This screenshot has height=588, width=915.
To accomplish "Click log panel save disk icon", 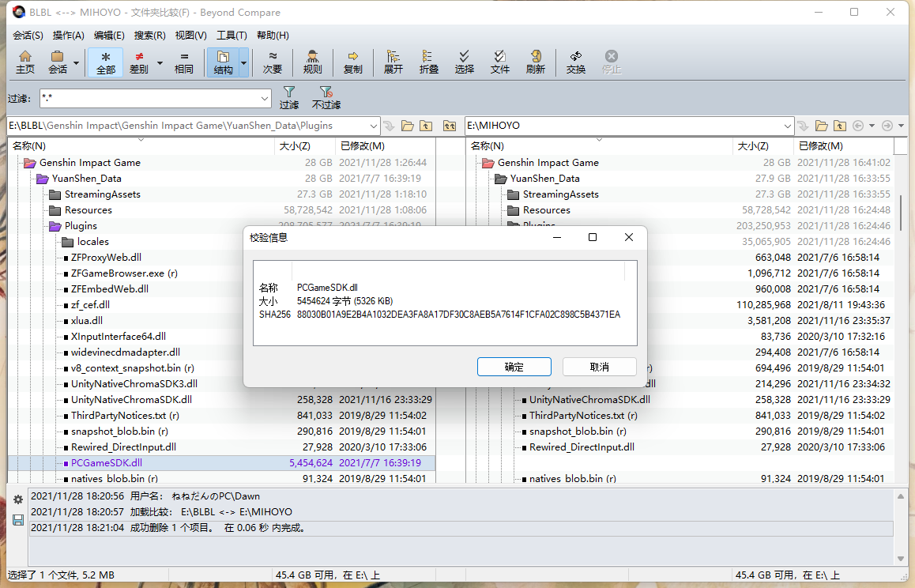I will point(18,520).
